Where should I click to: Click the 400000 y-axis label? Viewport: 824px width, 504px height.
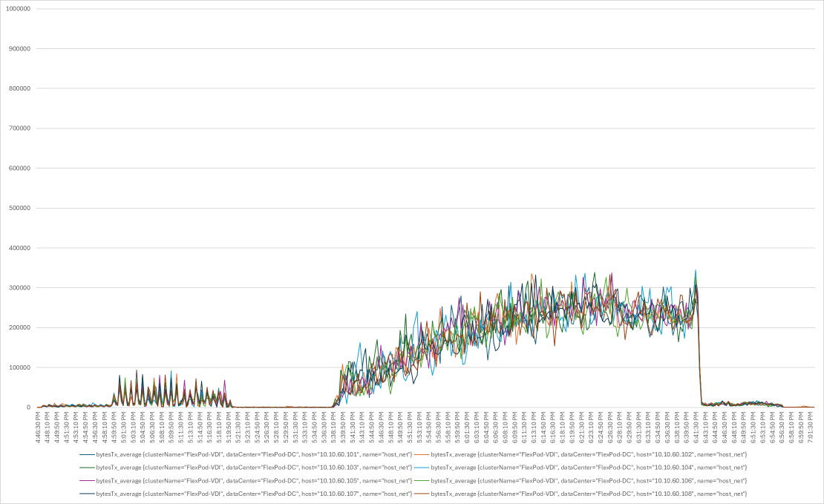(x=19, y=248)
